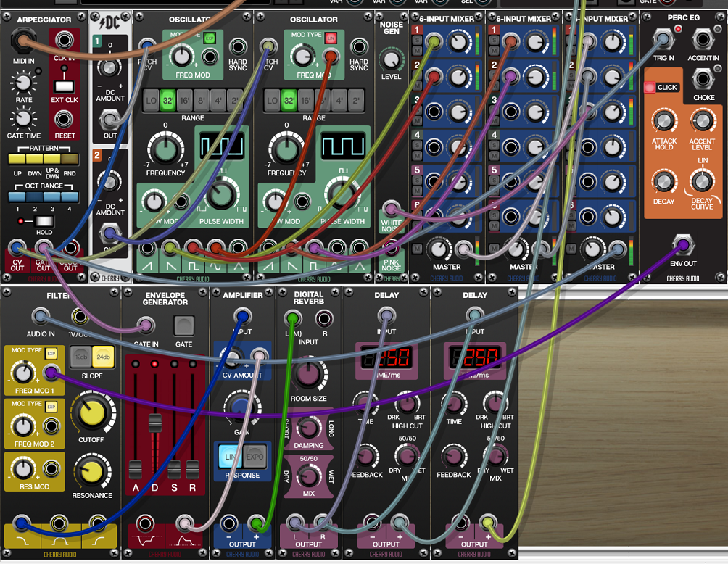Mute channel 1 on the first mixer
This screenshot has height=564, width=728.
[x=417, y=50]
